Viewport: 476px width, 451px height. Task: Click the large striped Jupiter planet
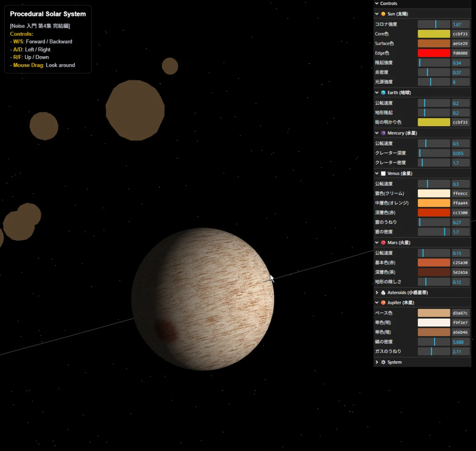point(203,299)
